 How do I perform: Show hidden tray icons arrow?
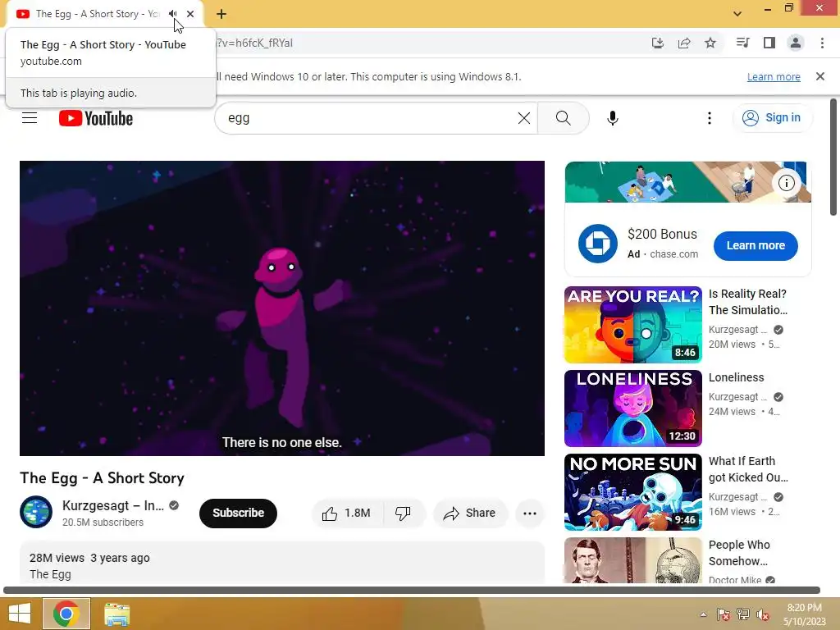(703, 614)
